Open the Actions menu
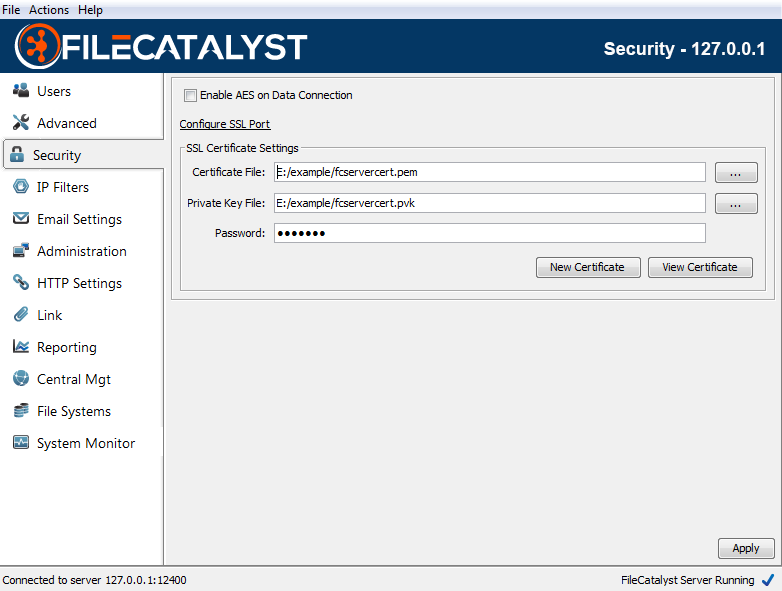The height and width of the screenshot is (591, 782). pos(49,9)
